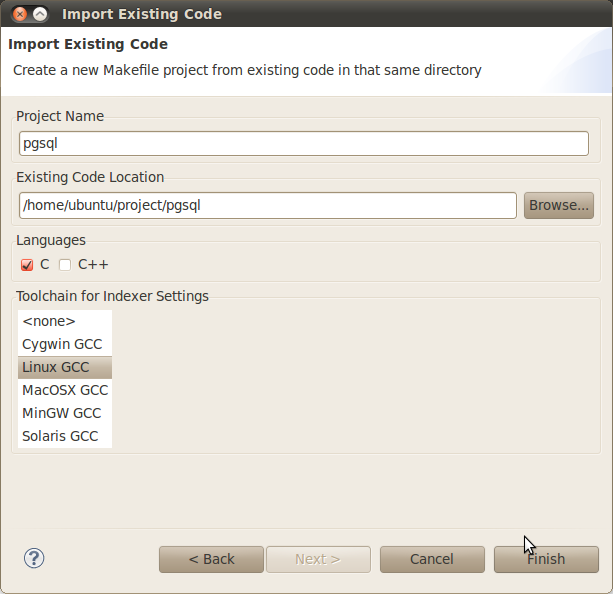Click the Project Name text field
Viewport: 613px width, 594px height.
[303, 143]
